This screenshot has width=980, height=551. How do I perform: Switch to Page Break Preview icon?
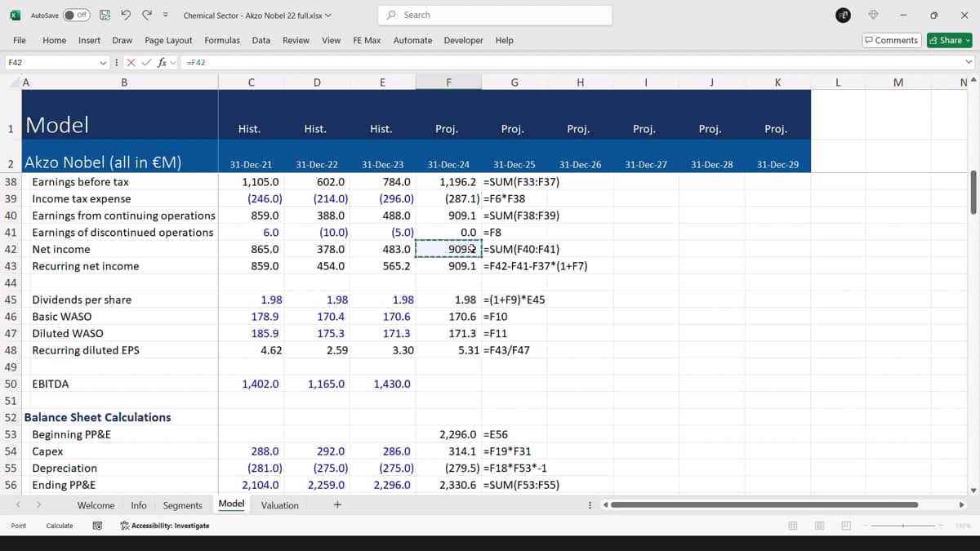(846, 526)
